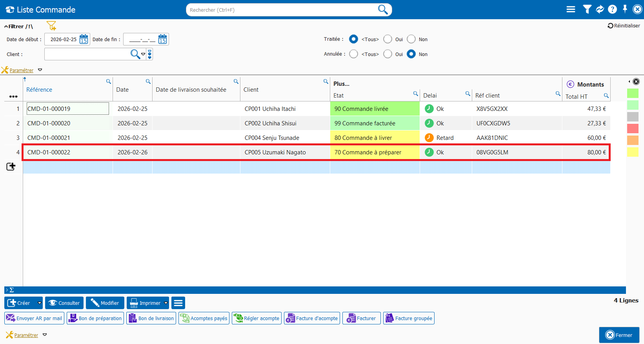Select 'Oui' for Traitée filter

pos(388,39)
